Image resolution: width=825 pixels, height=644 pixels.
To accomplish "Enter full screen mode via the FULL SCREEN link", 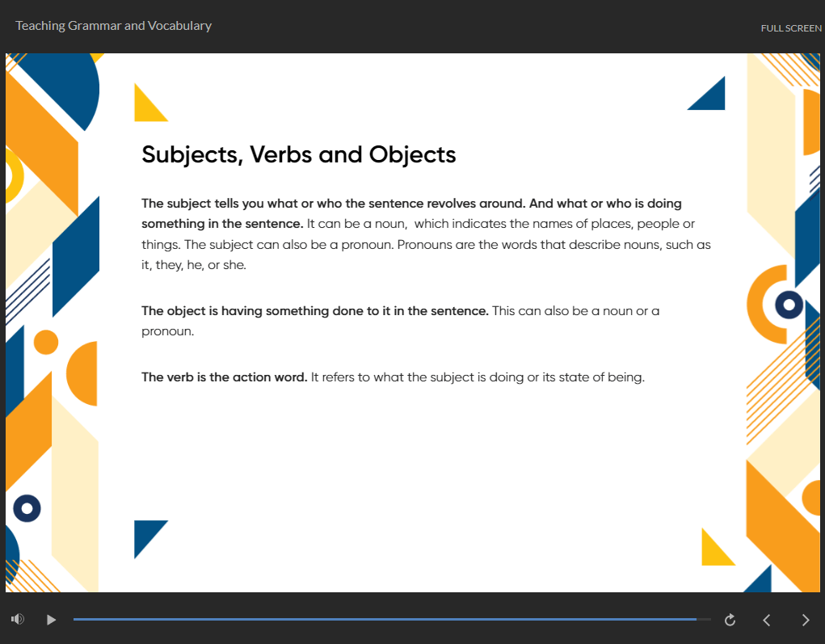I will click(790, 28).
